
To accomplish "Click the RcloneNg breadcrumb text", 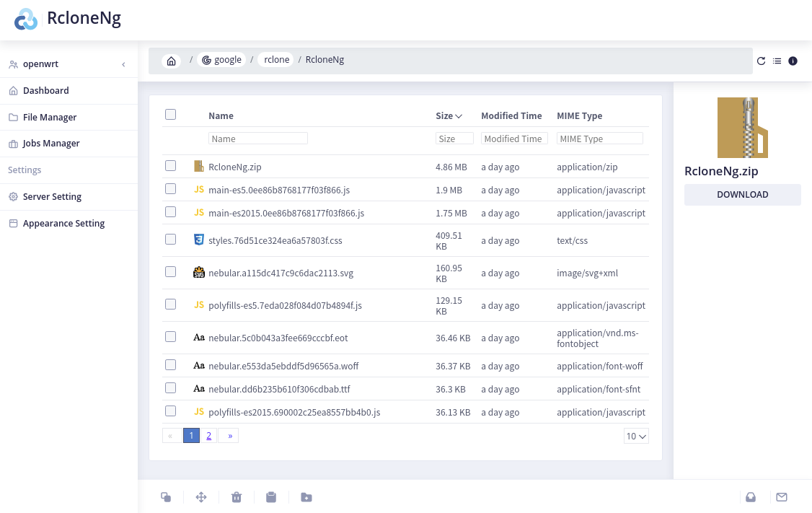I will (325, 60).
